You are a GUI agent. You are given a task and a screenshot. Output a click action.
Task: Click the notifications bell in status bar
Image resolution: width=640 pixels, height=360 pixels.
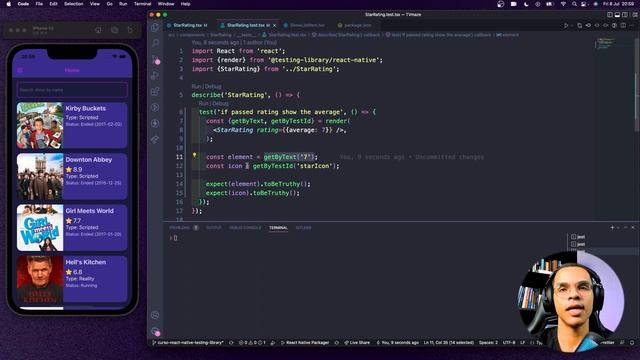[632, 343]
